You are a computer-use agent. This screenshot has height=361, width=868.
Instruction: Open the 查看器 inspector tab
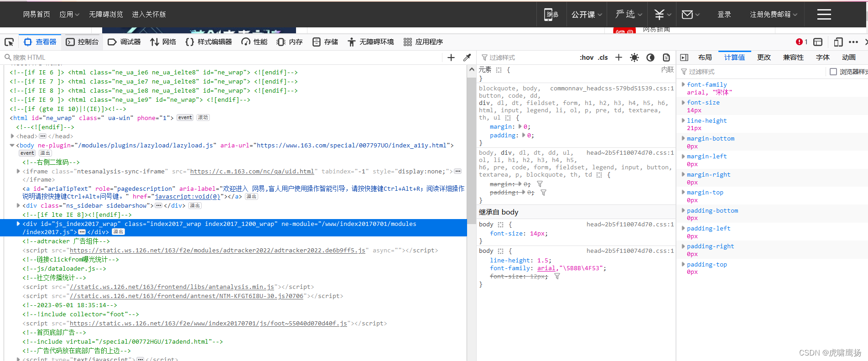40,42
